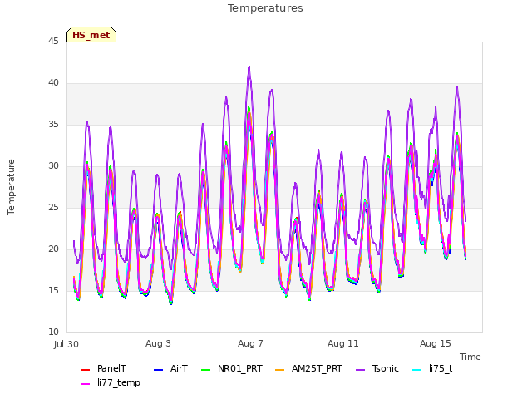Screen dimensions: 532x399
Task: Click the 40 y-axis tick label
Action: (x=53, y=83)
